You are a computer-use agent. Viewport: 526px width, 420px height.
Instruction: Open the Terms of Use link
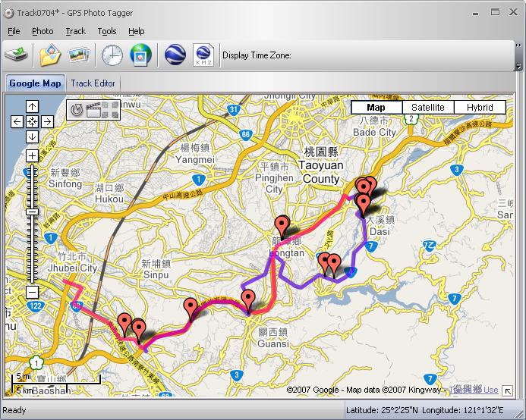474,390
